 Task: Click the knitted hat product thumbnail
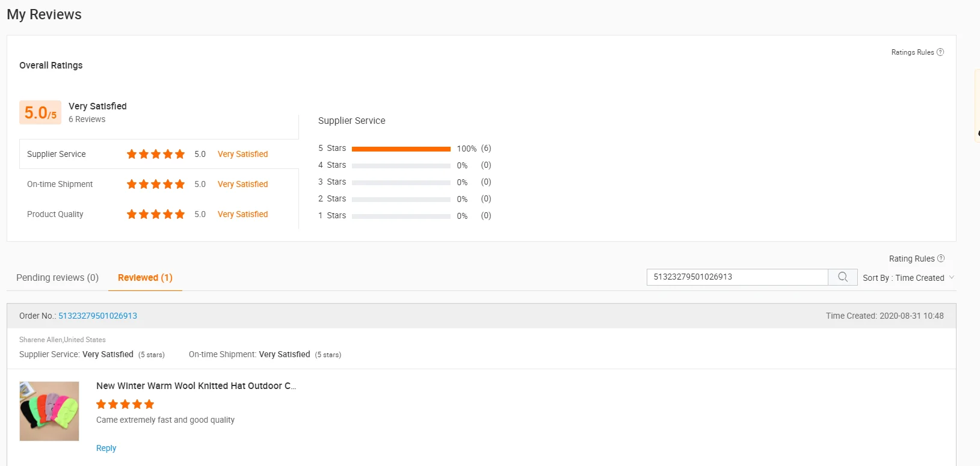(x=49, y=411)
